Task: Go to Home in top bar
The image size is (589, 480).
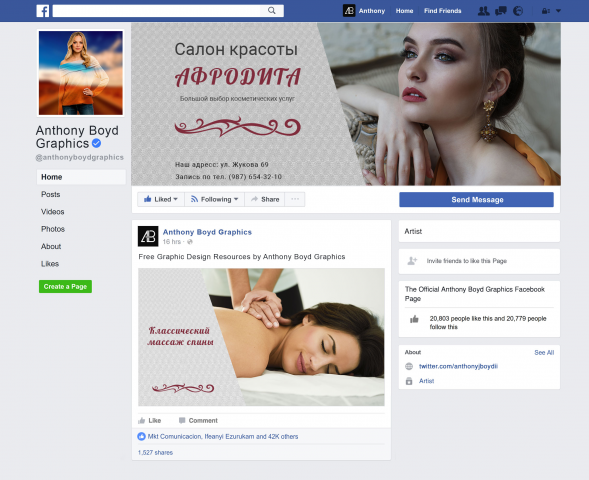Action: [x=404, y=11]
